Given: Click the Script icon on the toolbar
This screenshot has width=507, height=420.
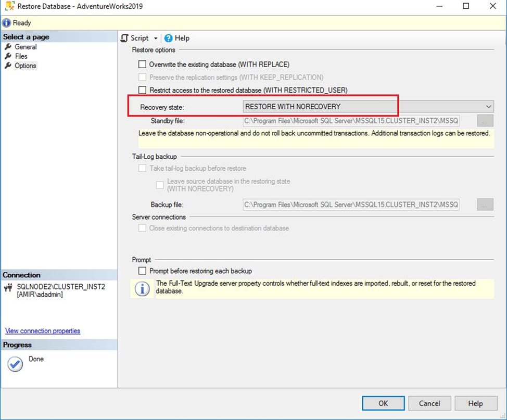Looking at the screenshot, I should tap(124, 38).
